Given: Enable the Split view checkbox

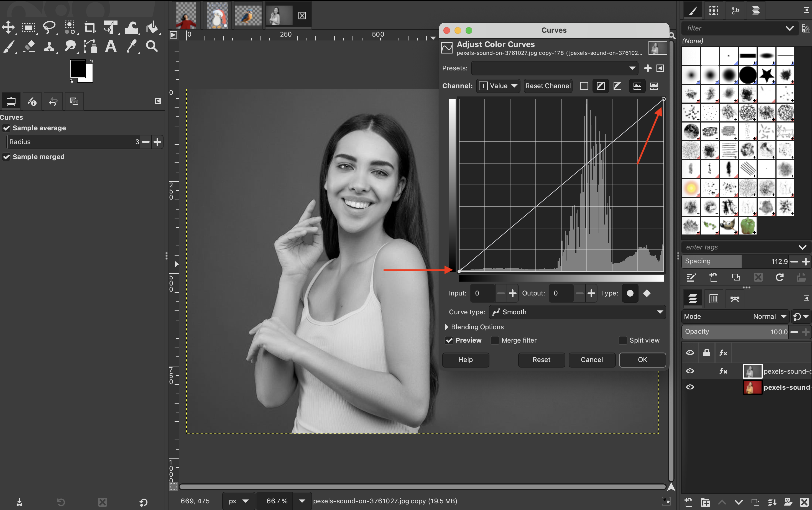Looking at the screenshot, I should 623,340.
